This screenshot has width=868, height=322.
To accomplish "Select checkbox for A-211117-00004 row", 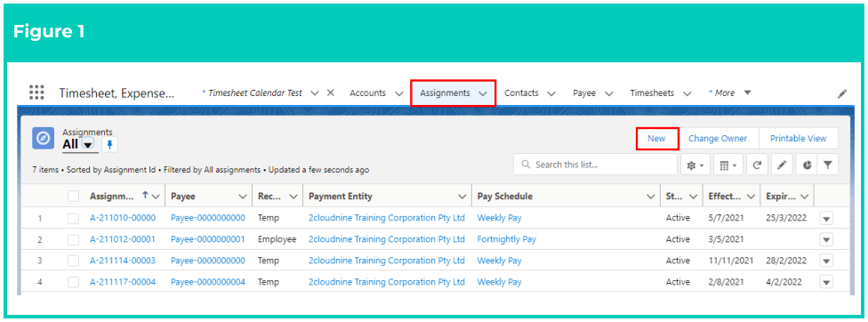I will [73, 282].
